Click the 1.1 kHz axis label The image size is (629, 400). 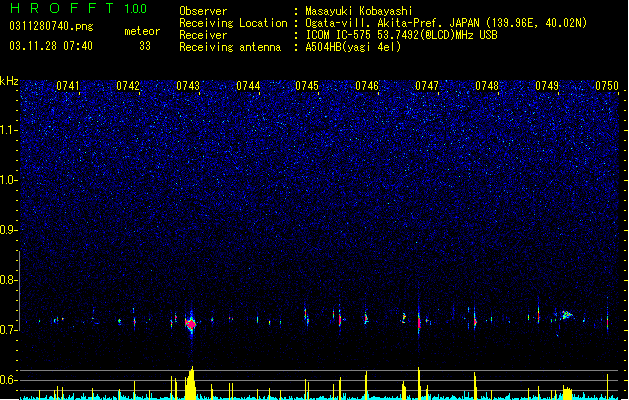9,130
